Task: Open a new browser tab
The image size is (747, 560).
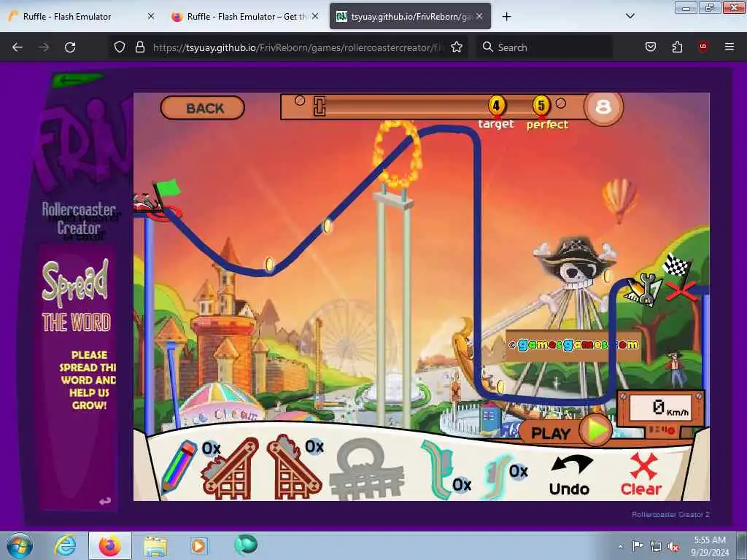Action: (506, 17)
